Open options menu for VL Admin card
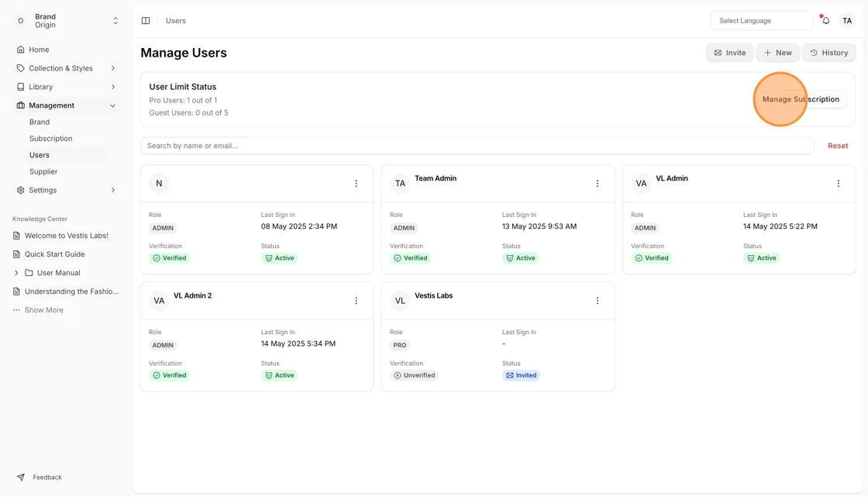 [838, 184]
